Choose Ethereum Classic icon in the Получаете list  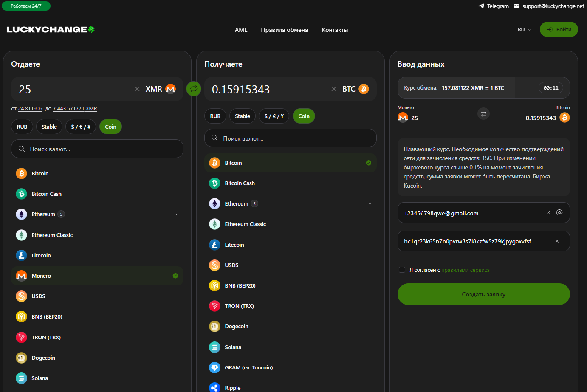pyautogui.click(x=214, y=224)
